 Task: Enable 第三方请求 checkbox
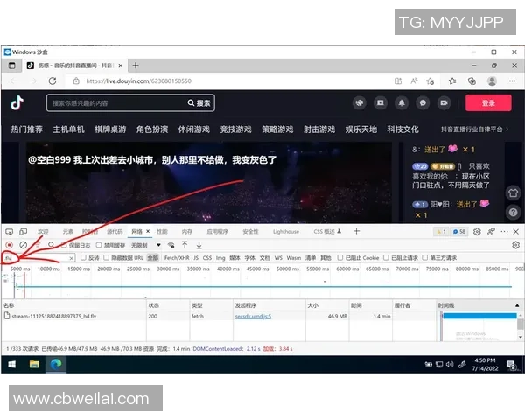[x=425, y=257]
